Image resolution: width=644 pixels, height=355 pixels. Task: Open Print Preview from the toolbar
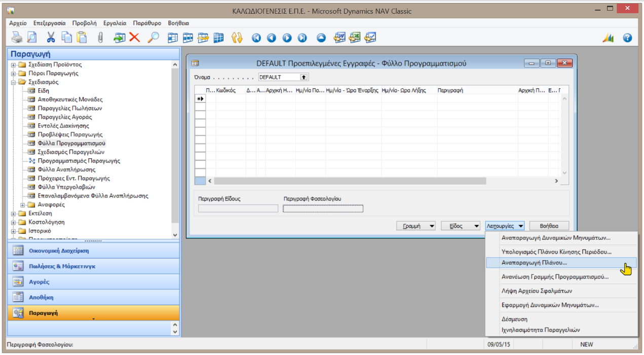click(x=32, y=37)
